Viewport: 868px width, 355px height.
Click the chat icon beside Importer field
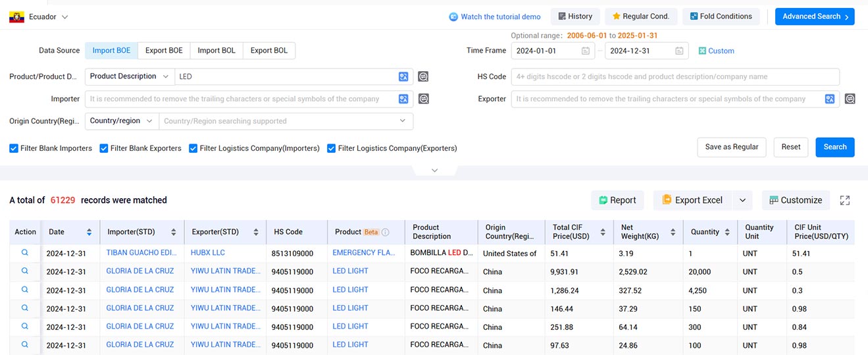(423, 99)
